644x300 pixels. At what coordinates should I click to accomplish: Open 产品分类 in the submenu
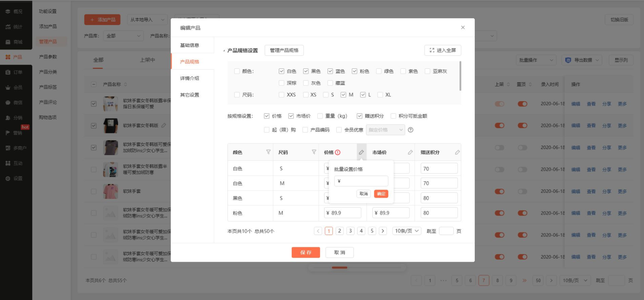tap(48, 72)
